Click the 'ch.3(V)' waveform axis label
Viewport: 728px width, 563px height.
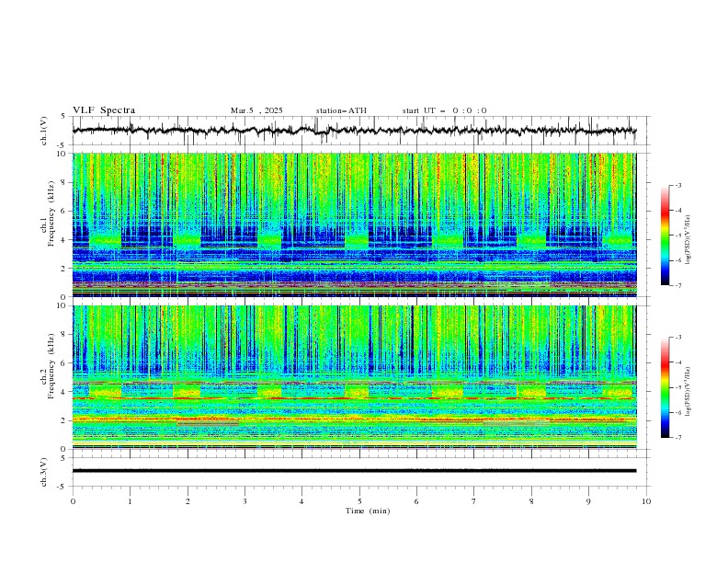coord(44,472)
